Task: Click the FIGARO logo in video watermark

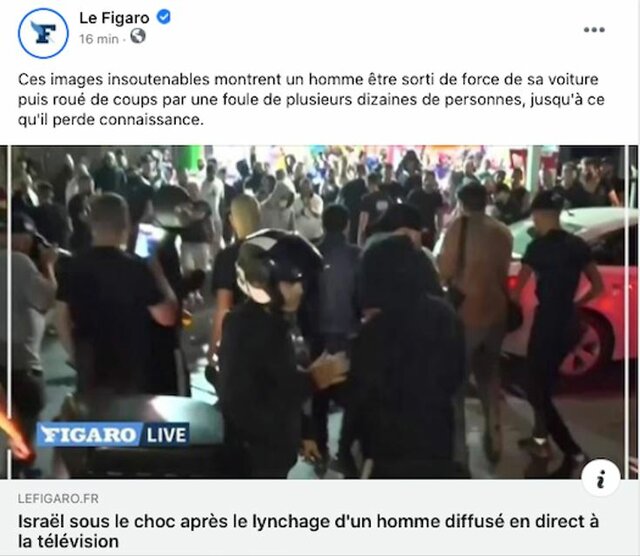Action: 89,434
